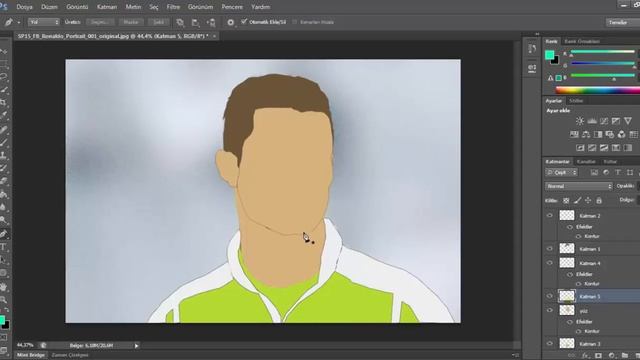Toggle Efektler visibility under Katman 2
Viewport: 640px width, 360px height.
click(570, 227)
